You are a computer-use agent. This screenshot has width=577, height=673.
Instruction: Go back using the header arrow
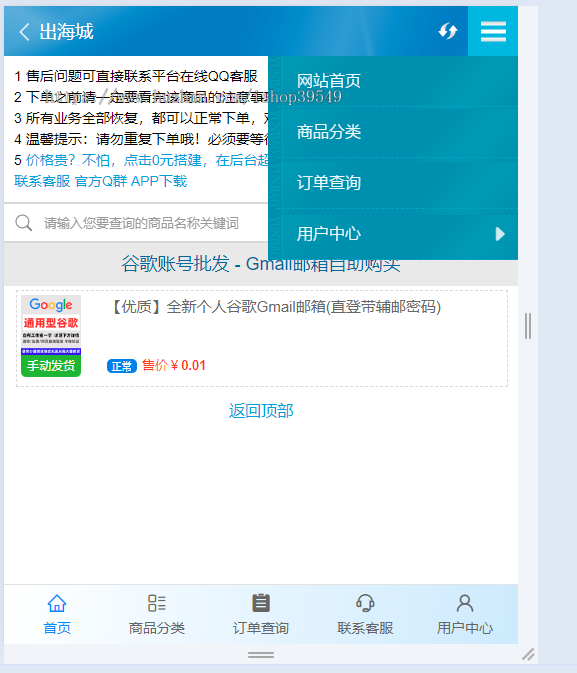tap(24, 32)
